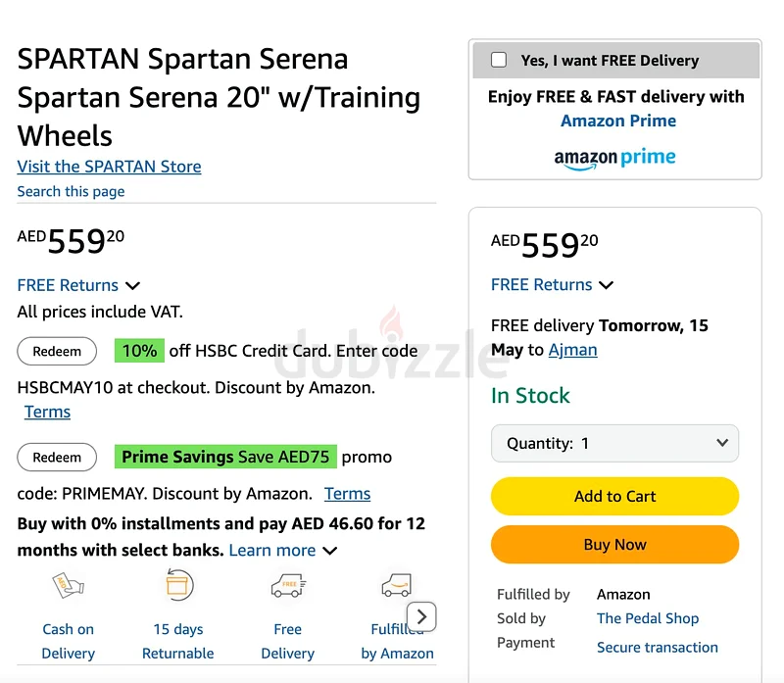Viewport: 784px width, 683px height.
Task: Tick the FREE Delivery checkbox
Action: tap(499, 60)
